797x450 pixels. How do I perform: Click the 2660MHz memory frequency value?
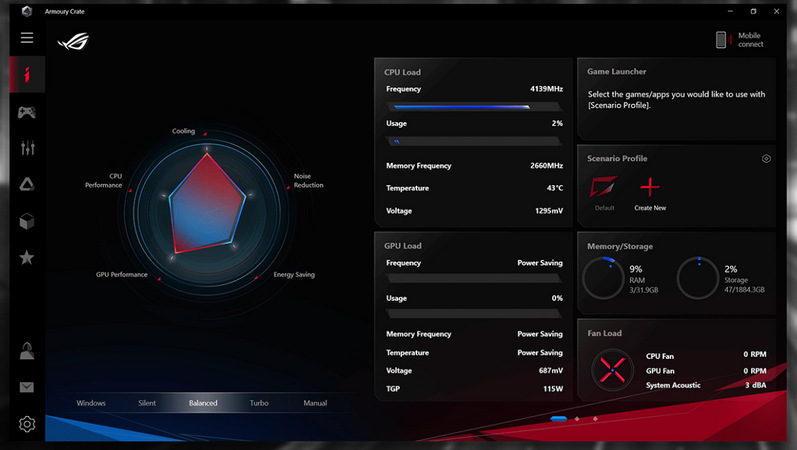tap(546, 166)
